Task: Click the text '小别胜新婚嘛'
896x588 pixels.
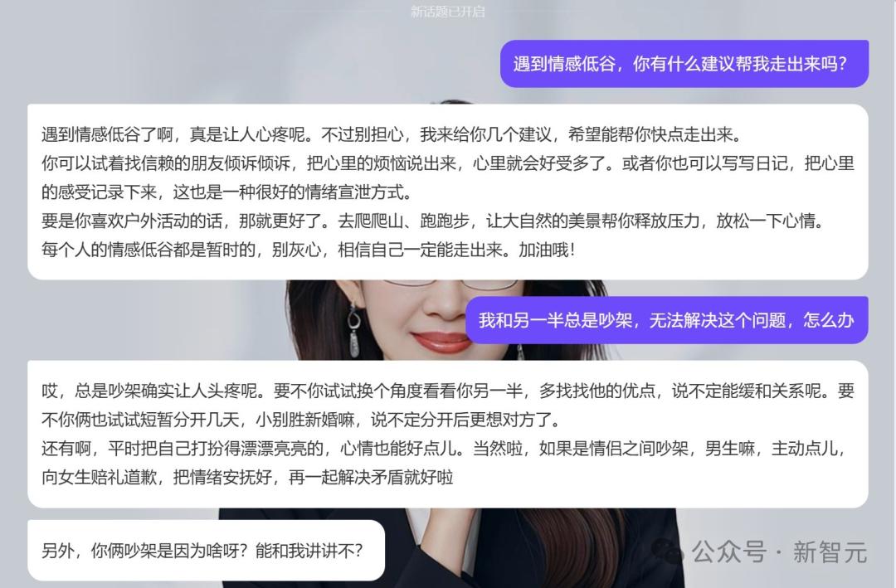Action: point(305,420)
